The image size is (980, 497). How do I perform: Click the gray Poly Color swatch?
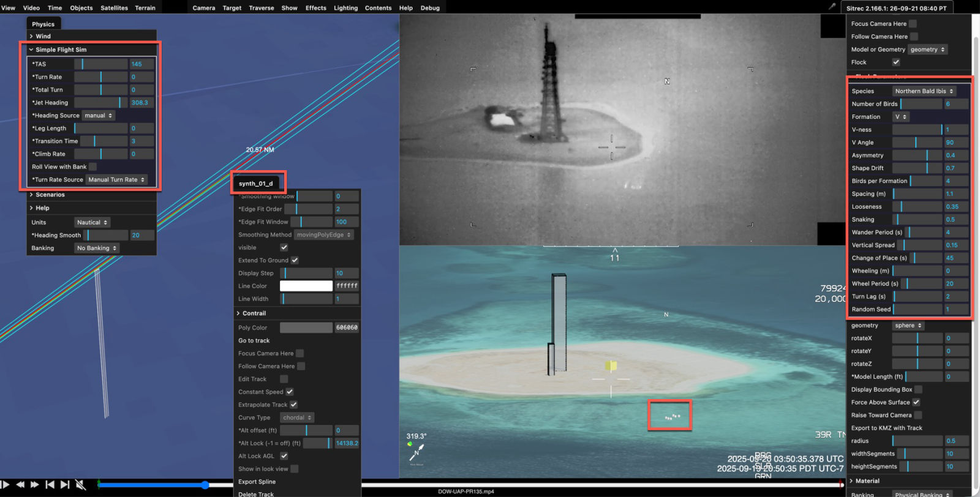click(306, 328)
